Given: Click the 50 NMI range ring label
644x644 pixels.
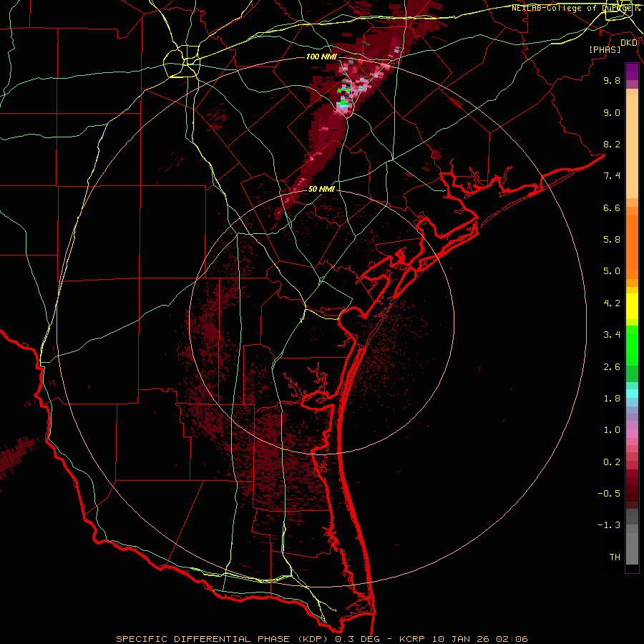Looking at the screenshot, I should coord(321,189).
